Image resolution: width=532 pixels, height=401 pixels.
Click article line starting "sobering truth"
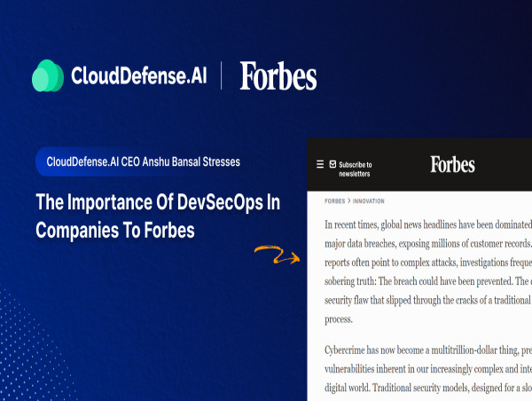[428, 281]
